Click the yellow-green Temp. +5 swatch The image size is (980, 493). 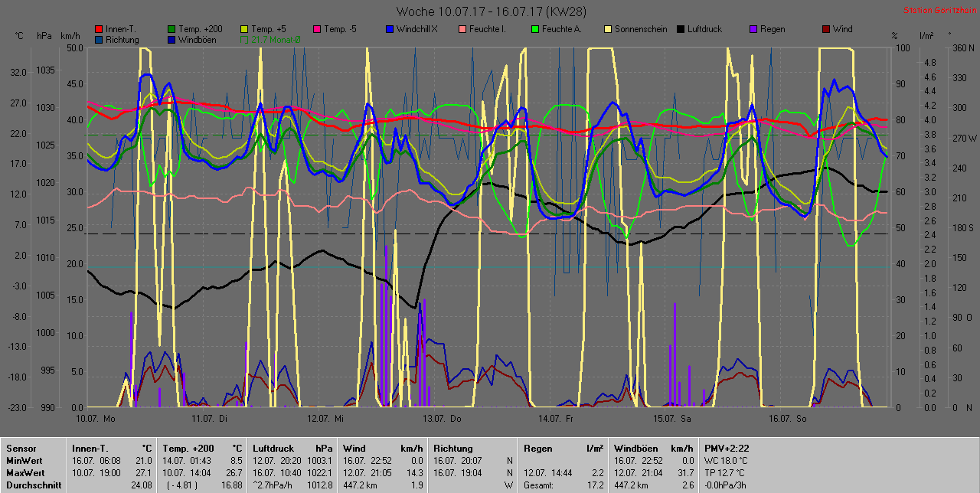click(244, 29)
